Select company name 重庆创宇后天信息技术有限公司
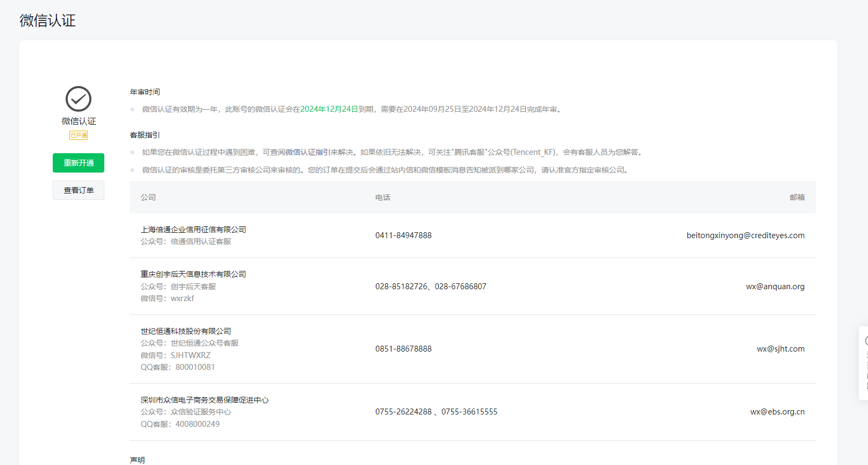Screen dimensions: 868x465 194,274
